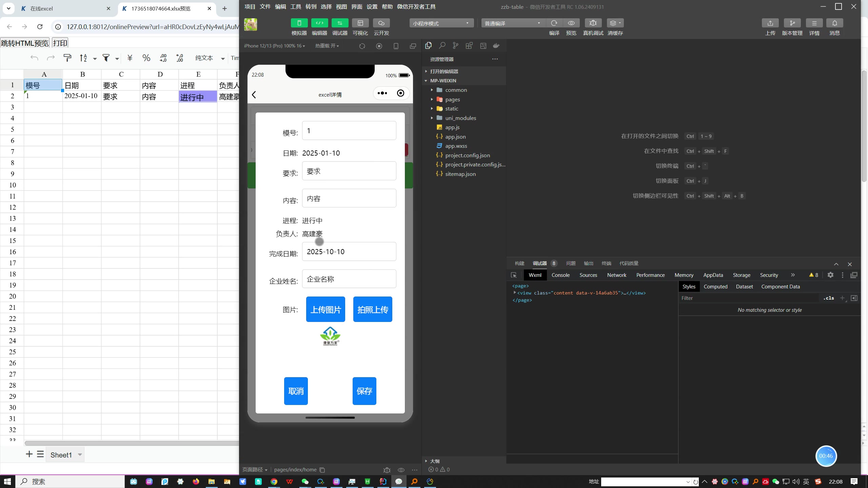Image resolution: width=868 pixels, height=488 pixels.
Task: Switch to the Console tab
Action: point(560,275)
